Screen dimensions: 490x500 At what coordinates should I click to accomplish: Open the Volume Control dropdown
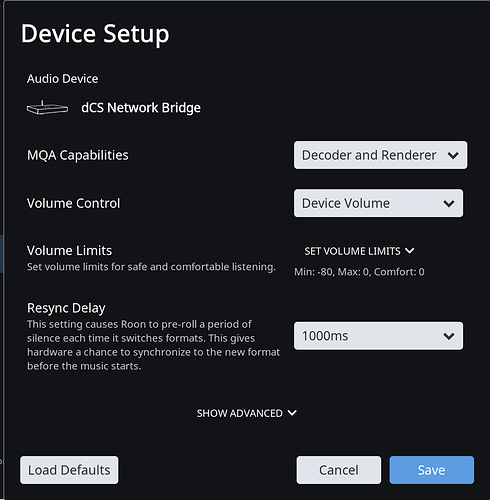(378, 203)
